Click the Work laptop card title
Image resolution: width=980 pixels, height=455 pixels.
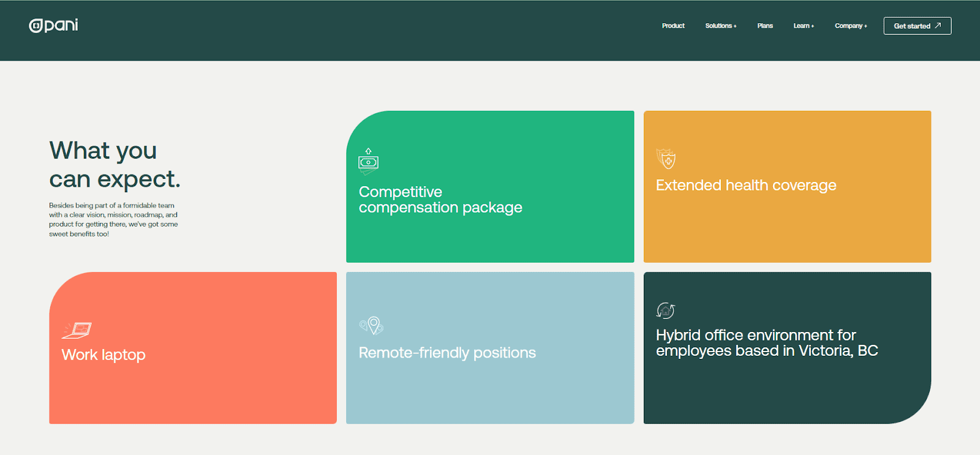click(x=104, y=355)
